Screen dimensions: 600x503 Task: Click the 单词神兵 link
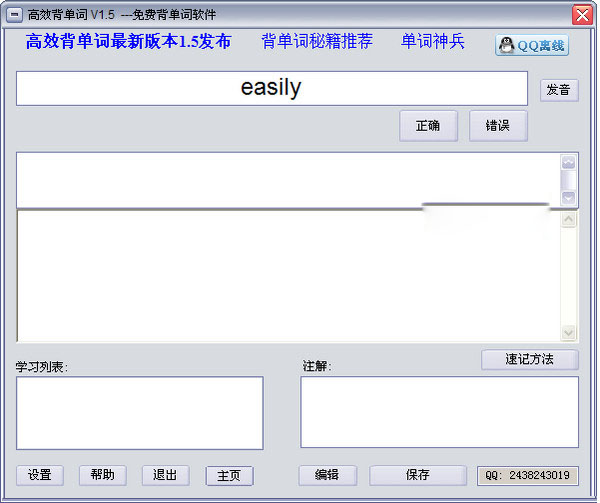point(433,42)
